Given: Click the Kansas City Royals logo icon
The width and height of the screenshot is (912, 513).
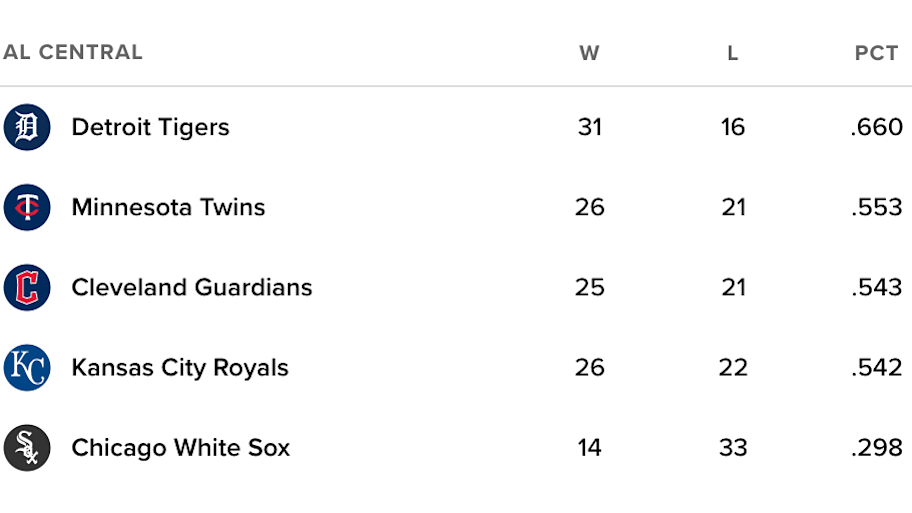Looking at the screenshot, I should 27,368.
